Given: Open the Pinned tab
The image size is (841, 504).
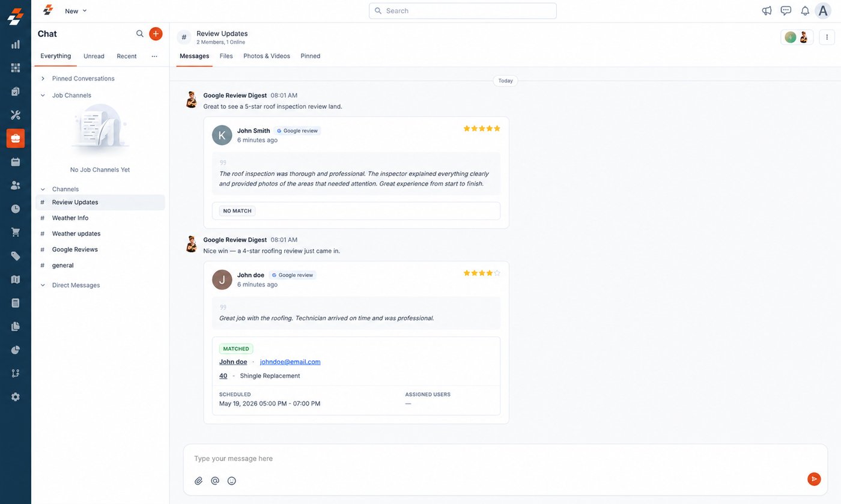Looking at the screenshot, I should pyautogui.click(x=311, y=56).
